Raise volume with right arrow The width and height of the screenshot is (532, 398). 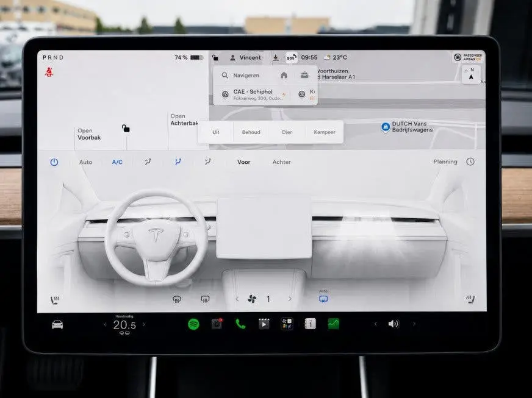click(414, 324)
